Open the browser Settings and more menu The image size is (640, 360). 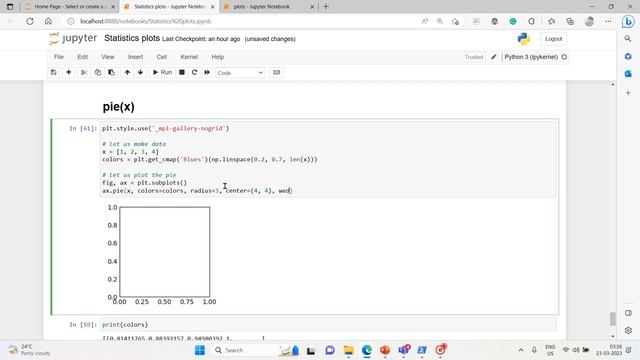pos(608,21)
